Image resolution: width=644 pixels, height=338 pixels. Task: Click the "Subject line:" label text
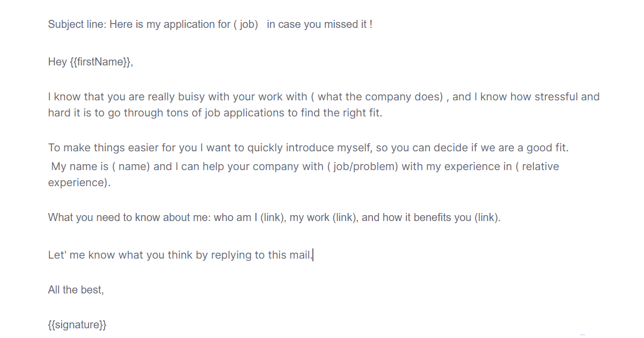tap(77, 24)
